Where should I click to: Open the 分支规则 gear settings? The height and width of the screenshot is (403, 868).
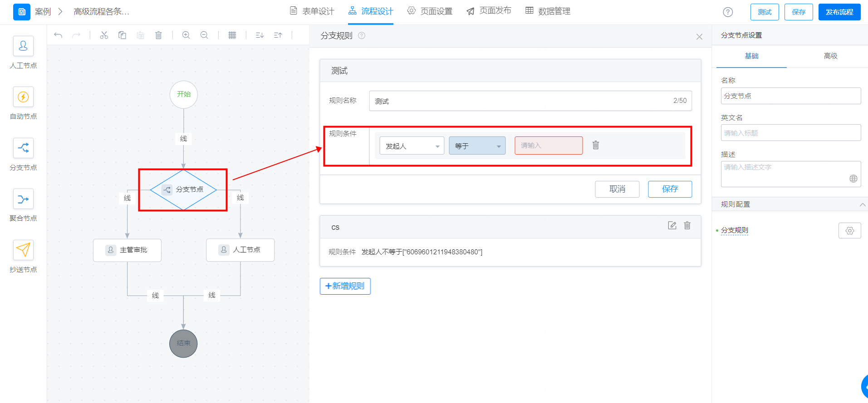click(849, 231)
